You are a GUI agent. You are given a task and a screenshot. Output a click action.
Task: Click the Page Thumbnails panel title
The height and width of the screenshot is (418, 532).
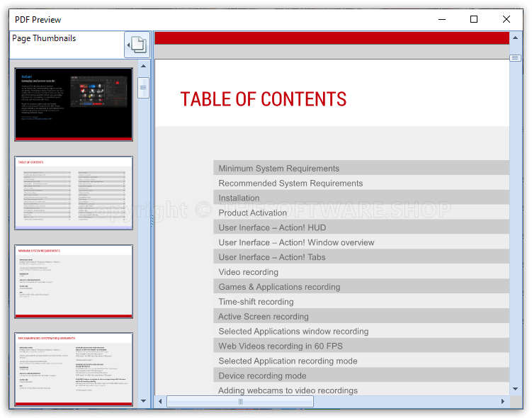(44, 38)
